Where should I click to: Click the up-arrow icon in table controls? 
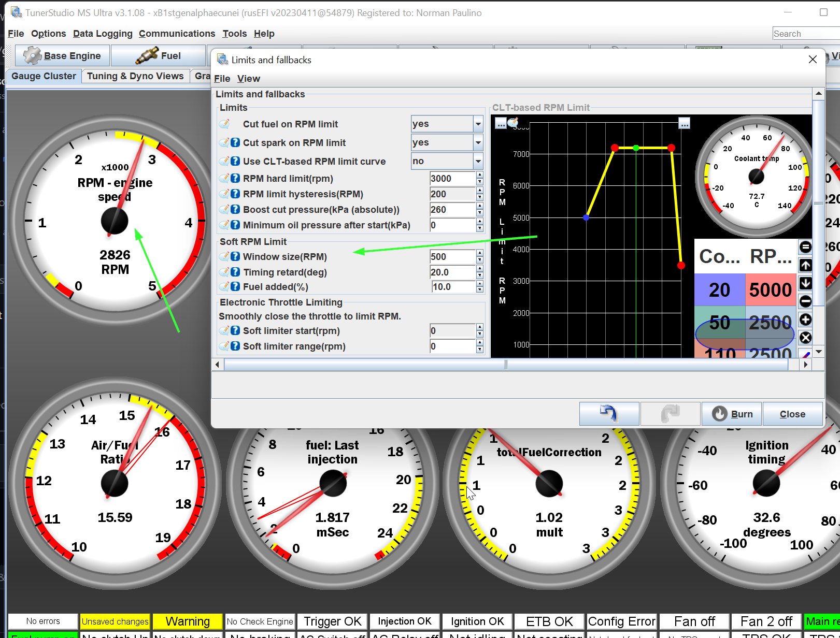point(805,265)
